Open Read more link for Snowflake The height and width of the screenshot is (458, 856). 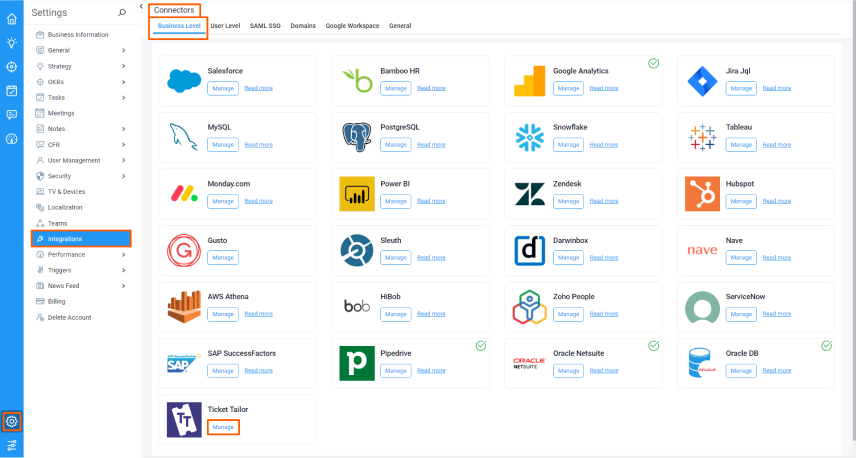point(604,145)
